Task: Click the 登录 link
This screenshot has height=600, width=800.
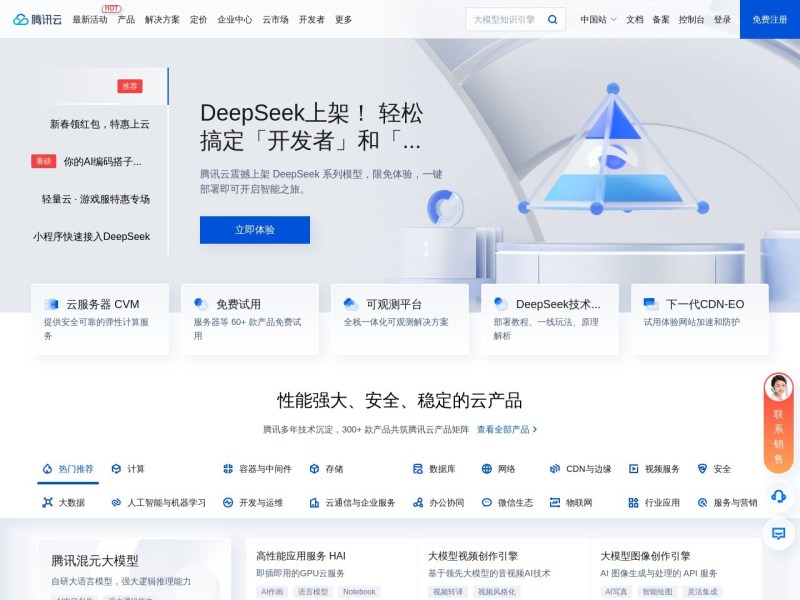Action: pyautogui.click(x=722, y=19)
